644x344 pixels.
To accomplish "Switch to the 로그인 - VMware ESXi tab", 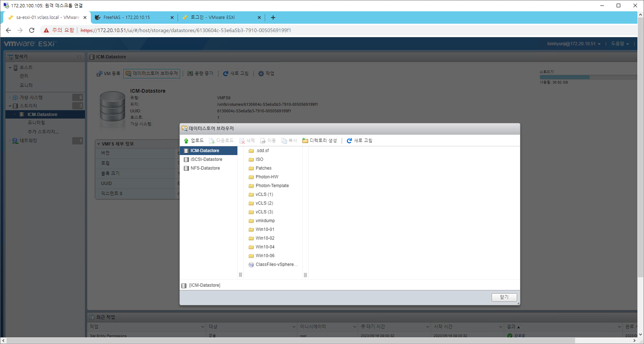I will (x=222, y=18).
